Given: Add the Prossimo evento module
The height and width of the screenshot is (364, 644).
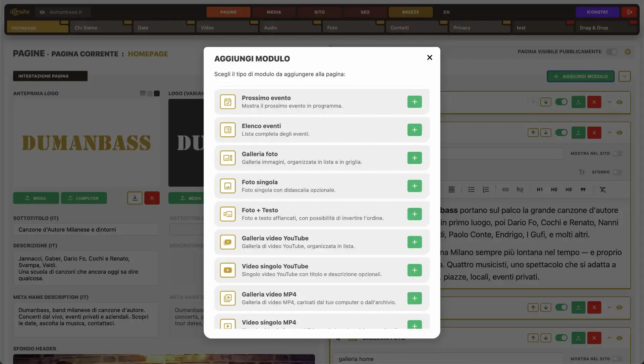Looking at the screenshot, I should click(x=415, y=102).
